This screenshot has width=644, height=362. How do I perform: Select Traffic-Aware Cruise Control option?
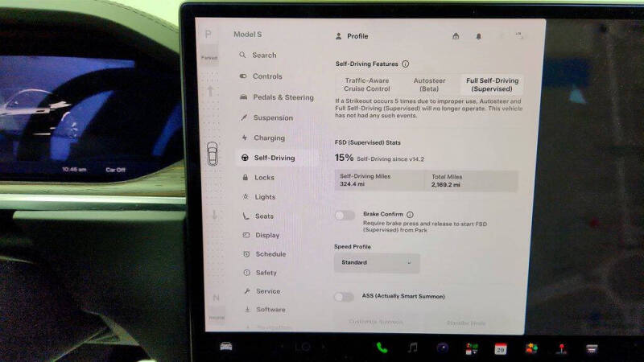pos(367,84)
